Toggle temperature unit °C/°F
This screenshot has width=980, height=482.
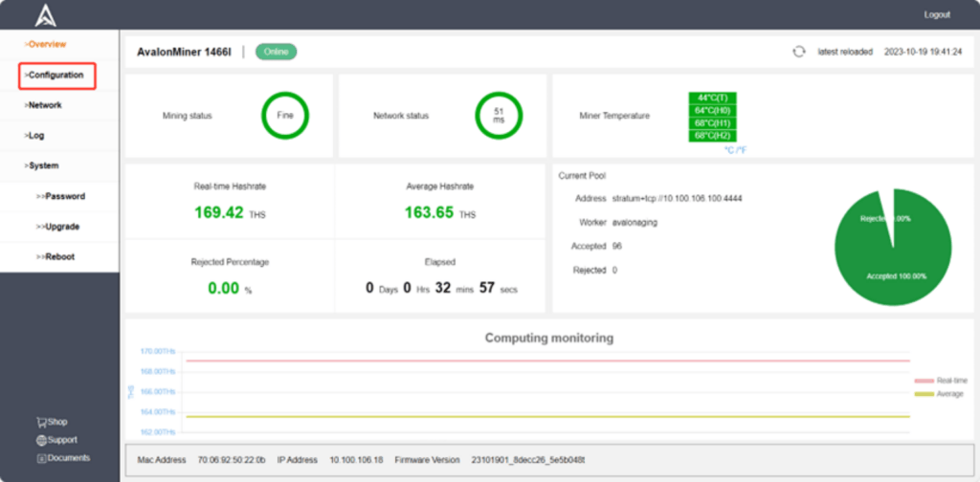[735, 150]
